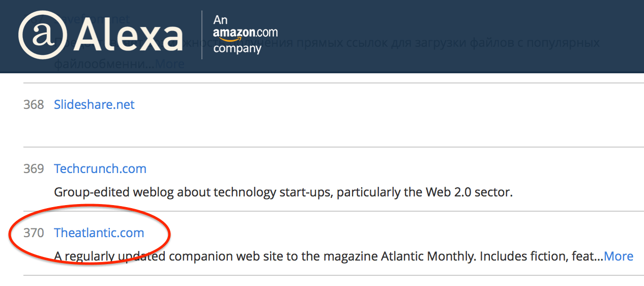The height and width of the screenshot is (286, 644).
Task: Click the empty description area under Slideshare.net
Action: [x=331, y=130]
